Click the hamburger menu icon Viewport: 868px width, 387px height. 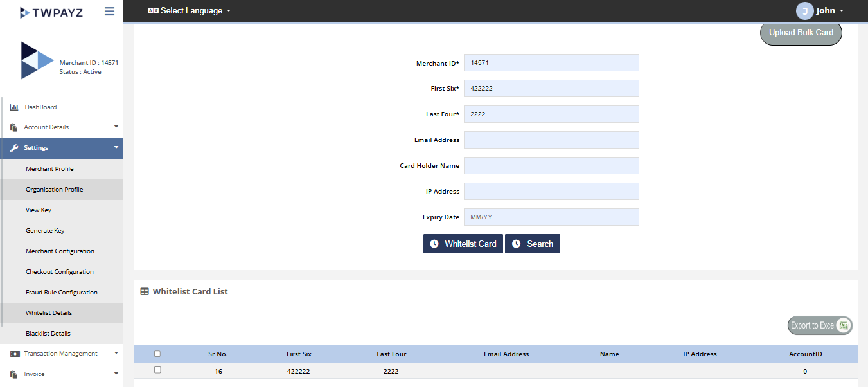coord(109,12)
